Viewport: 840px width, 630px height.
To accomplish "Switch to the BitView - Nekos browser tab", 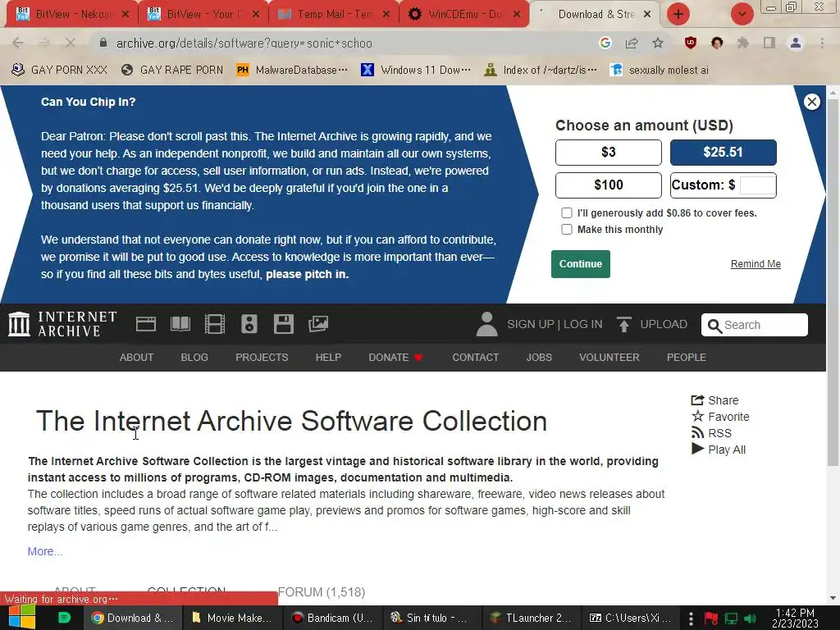I will tap(72, 14).
